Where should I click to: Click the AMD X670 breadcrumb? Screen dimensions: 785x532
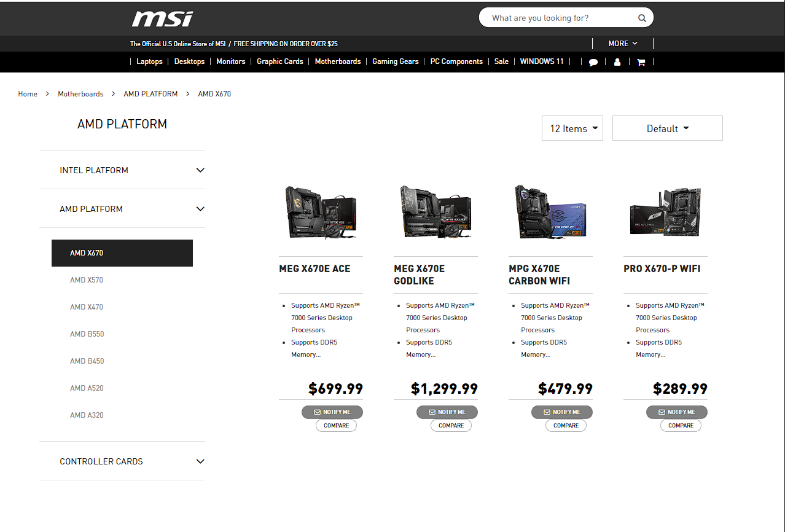[x=214, y=94]
